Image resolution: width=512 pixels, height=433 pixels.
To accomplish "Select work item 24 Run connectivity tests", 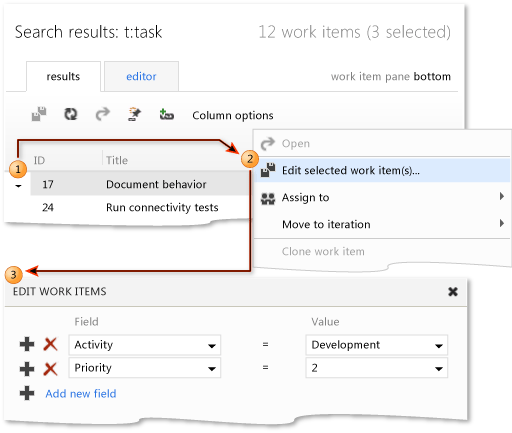I will pos(139,207).
